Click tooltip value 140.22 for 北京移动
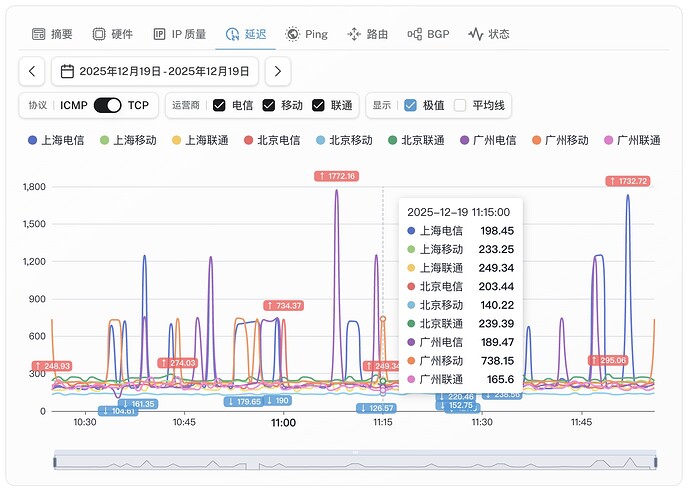690x493 pixels. 497,305
